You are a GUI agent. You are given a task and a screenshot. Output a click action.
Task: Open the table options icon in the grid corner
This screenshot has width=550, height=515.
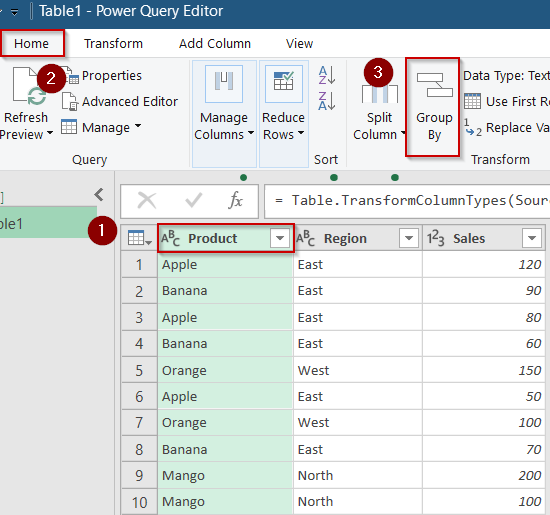click(x=139, y=239)
